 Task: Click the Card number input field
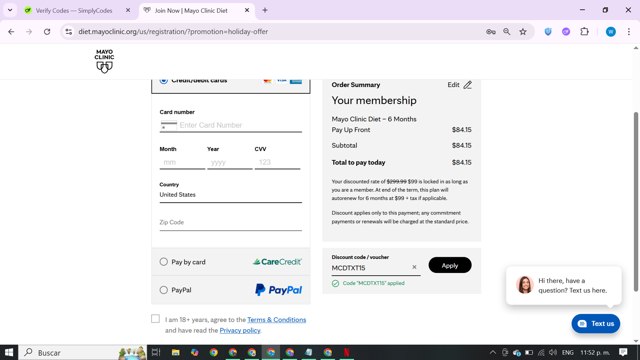click(231, 125)
